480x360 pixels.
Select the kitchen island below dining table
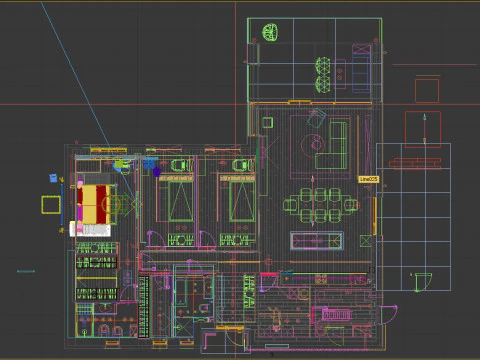pyautogui.click(x=316, y=241)
